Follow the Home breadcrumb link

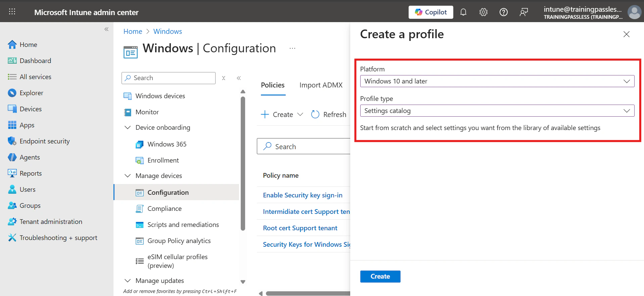click(x=133, y=32)
